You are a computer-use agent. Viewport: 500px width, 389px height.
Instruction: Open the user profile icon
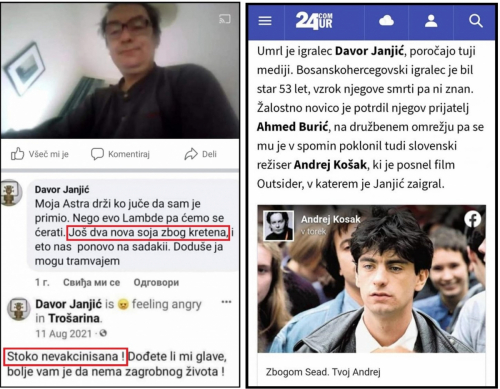pos(431,21)
